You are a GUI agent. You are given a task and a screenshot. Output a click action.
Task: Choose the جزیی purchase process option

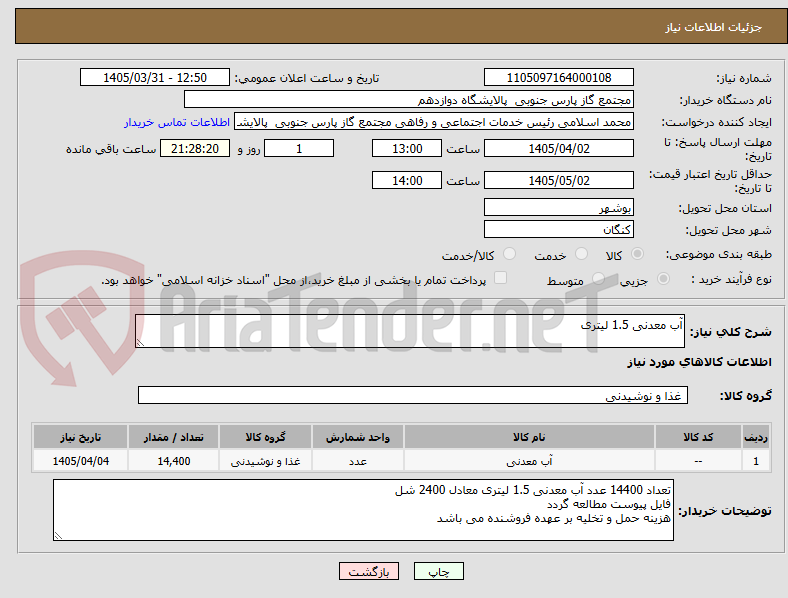pos(663,279)
